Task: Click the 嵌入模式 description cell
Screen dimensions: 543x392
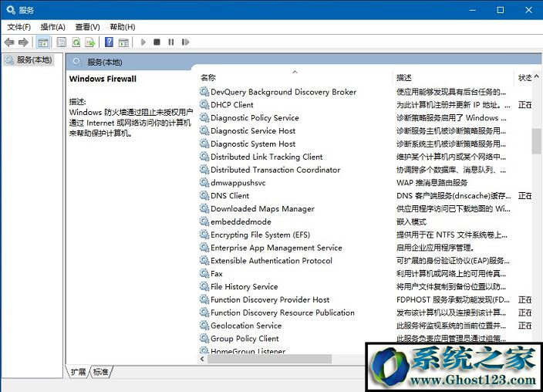Action: 411,221
